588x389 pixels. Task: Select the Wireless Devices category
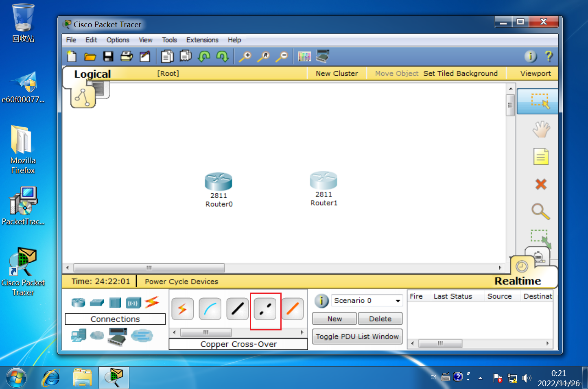pos(133,303)
